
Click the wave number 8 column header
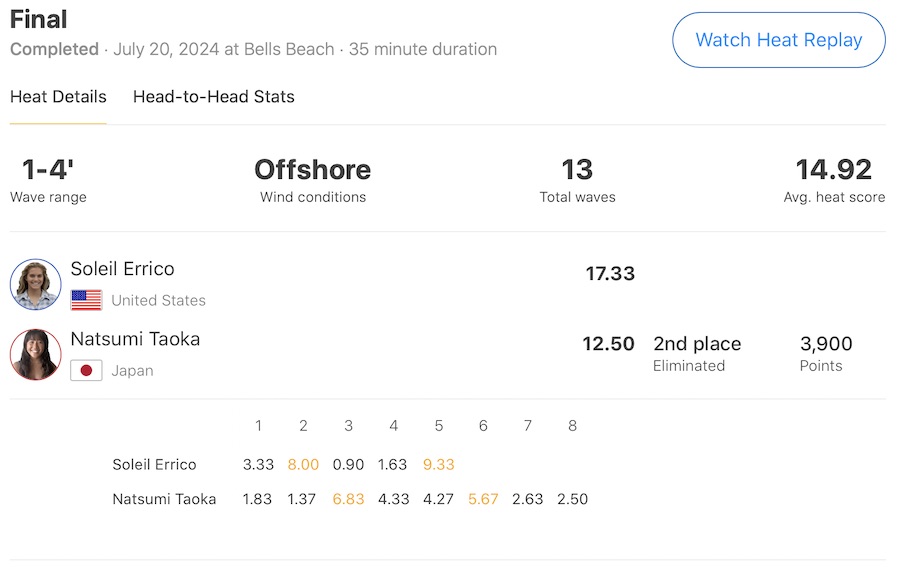point(572,426)
